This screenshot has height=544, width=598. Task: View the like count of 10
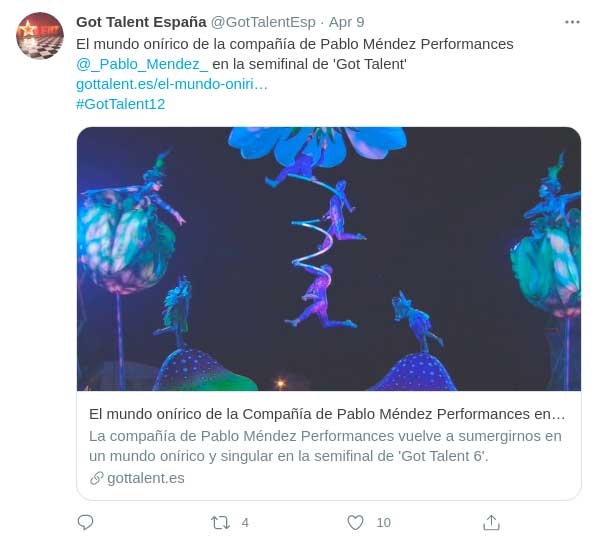(x=383, y=523)
